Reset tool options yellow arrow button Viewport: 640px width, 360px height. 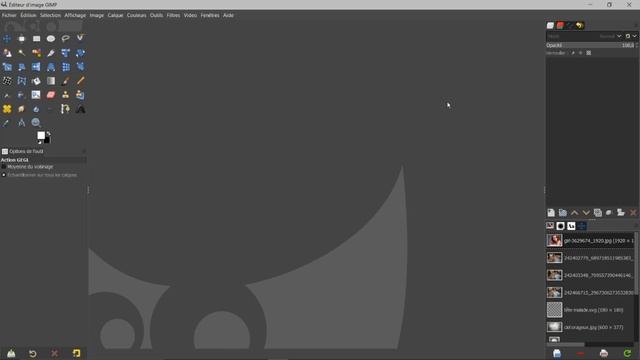click(x=76, y=353)
